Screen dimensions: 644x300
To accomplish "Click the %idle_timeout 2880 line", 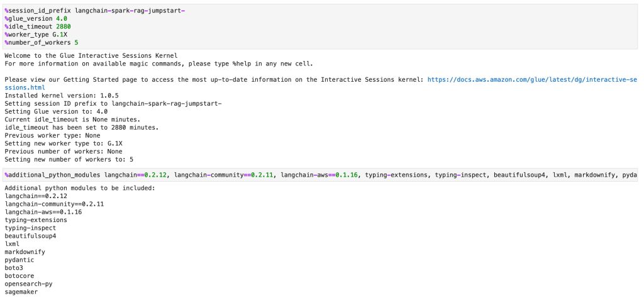I will (x=38, y=26).
